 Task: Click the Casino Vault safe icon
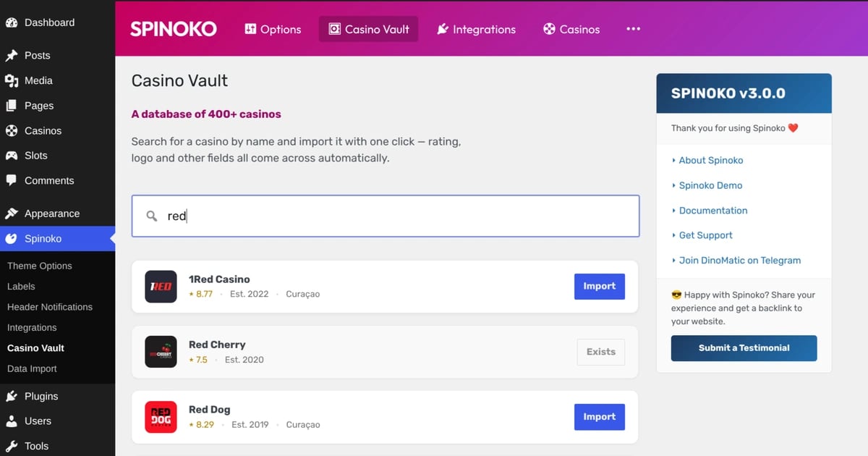click(334, 29)
